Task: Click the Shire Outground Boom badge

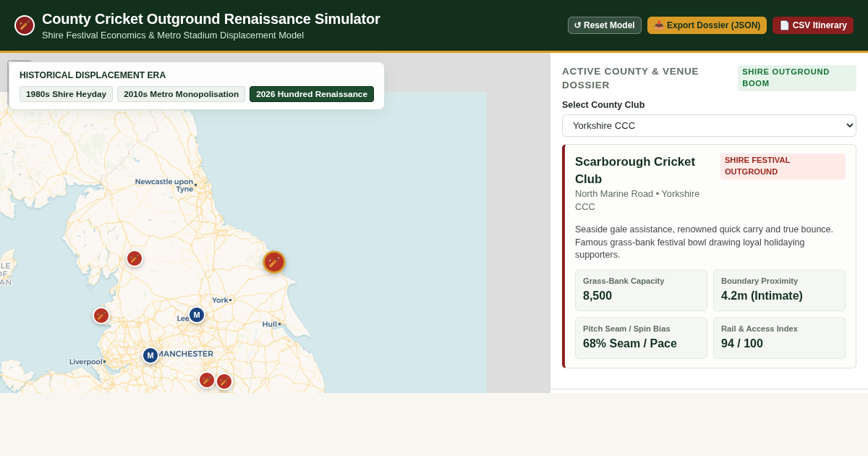Action: point(796,77)
